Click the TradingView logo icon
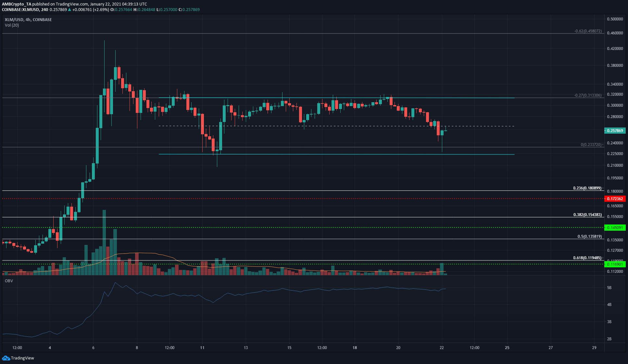 (x=6, y=358)
